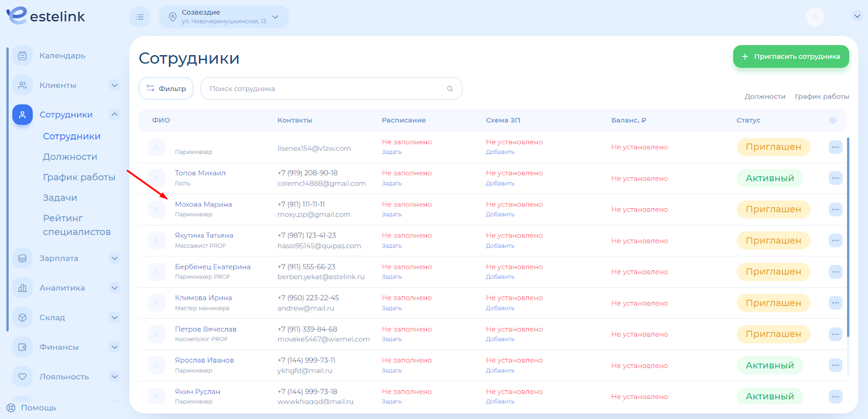Click the Finances wallet icon

(22, 347)
